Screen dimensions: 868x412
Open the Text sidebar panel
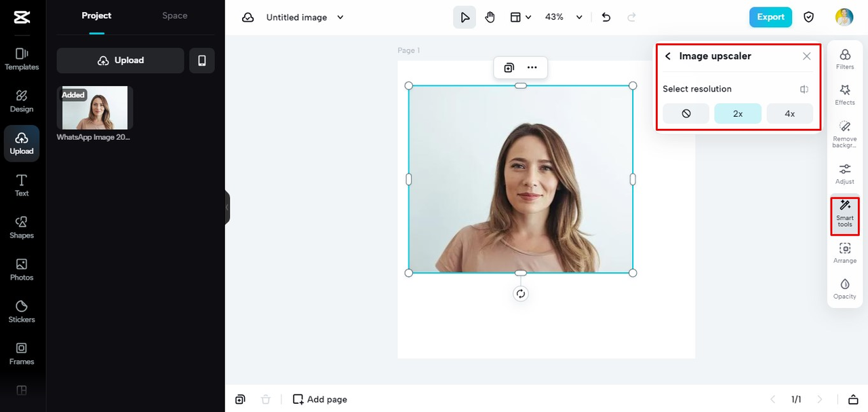22,185
